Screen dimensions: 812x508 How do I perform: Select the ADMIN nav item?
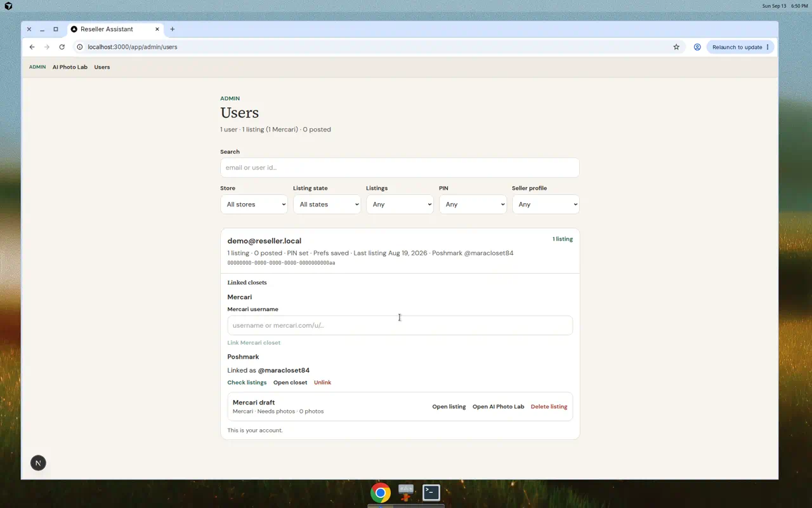coord(37,67)
